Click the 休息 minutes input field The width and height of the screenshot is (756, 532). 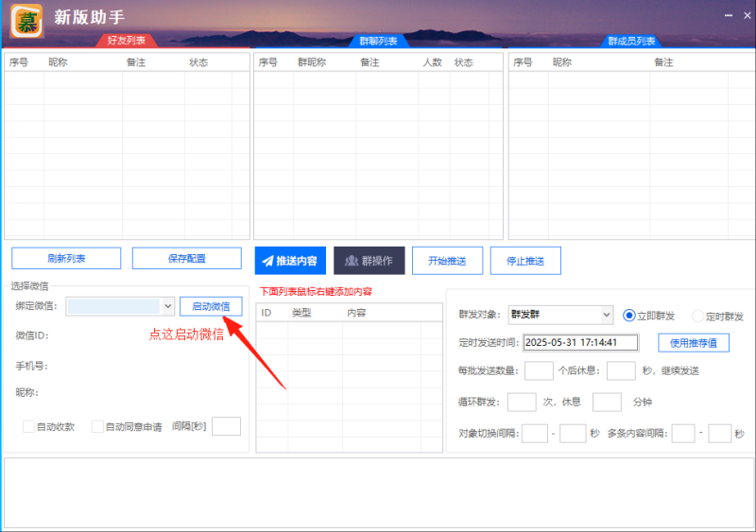point(607,402)
